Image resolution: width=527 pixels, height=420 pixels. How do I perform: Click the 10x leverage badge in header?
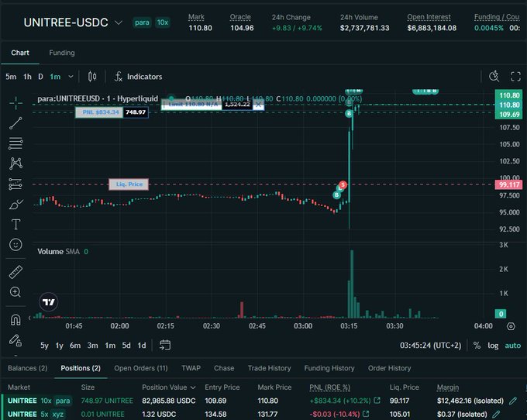pyautogui.click(x=163, y=22)
